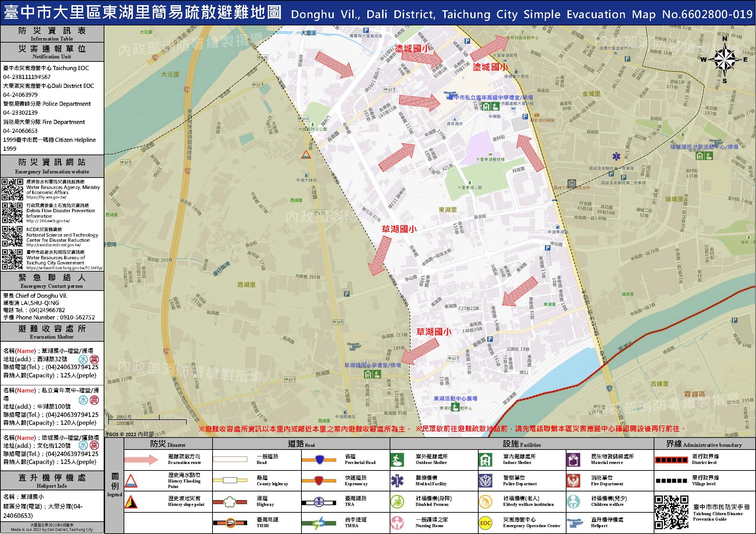Click the 吉峰里 village label on map
This screenshot has height=534, width=756.
tap(660, 384)
